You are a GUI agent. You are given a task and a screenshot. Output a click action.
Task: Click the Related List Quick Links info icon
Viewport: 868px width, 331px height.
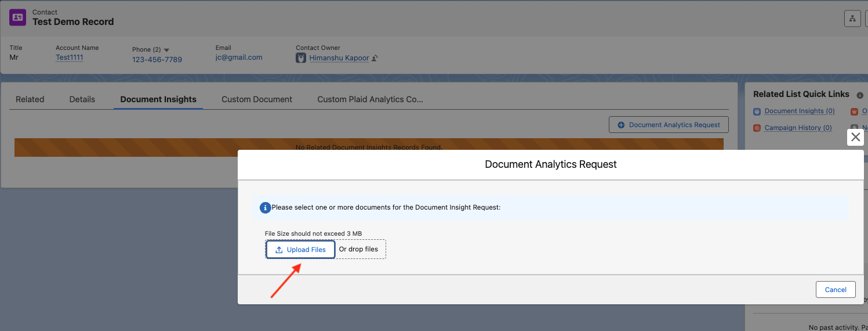point(860,95)
